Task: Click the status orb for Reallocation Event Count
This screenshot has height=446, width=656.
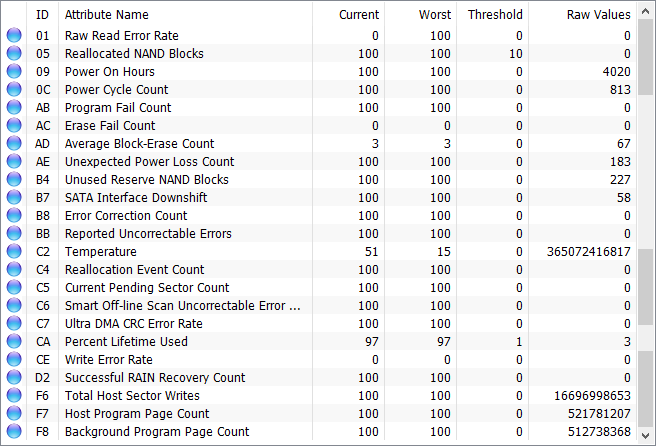Action: [x=14, y=269]
